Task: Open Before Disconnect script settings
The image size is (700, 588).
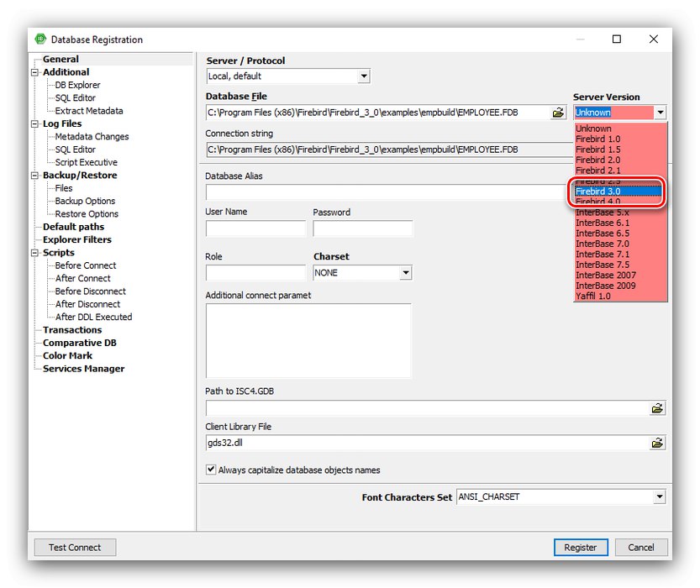Action: [90, 291]
